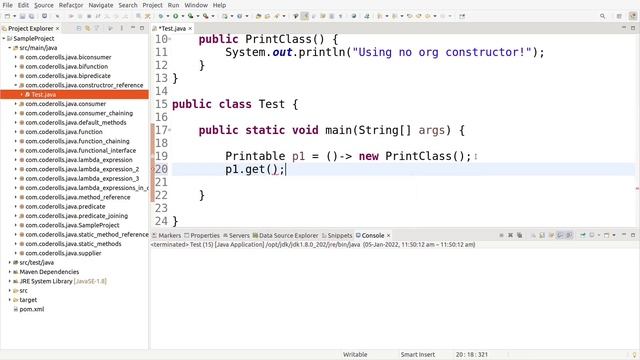Close the Test.java editor tab
Image resolution: width=640 pixels, height=360 pixels.
click(x=190, y=29)
